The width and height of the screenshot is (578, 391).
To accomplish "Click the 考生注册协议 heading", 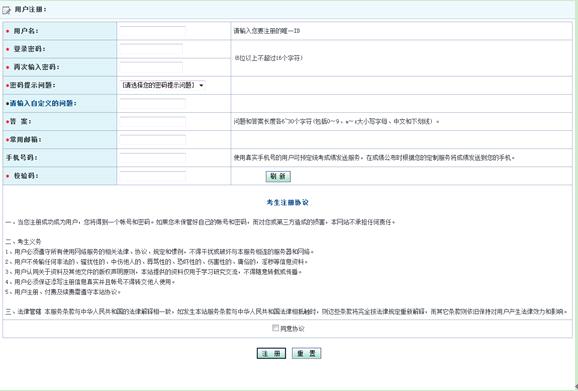I will point(288,202).
